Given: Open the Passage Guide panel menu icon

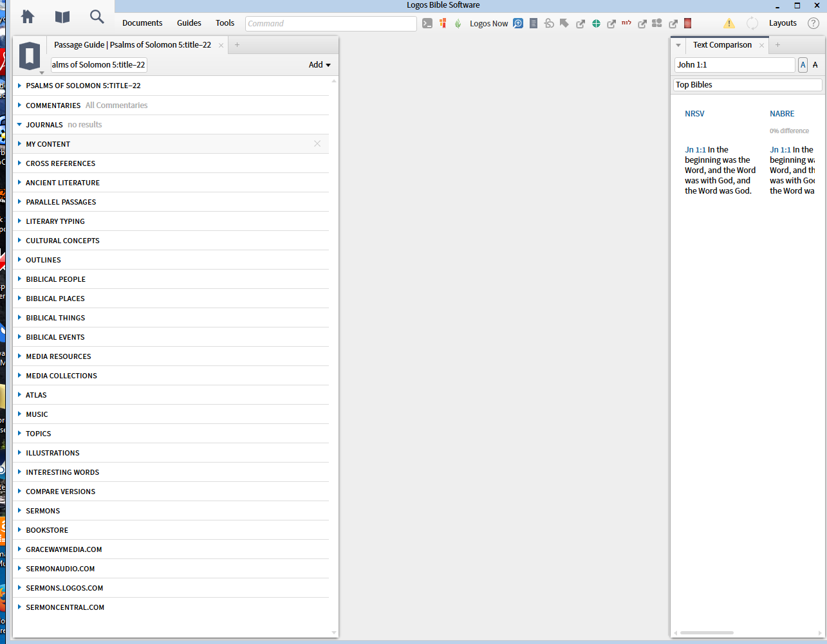Looking at the screenshot, I should [30, 57].
